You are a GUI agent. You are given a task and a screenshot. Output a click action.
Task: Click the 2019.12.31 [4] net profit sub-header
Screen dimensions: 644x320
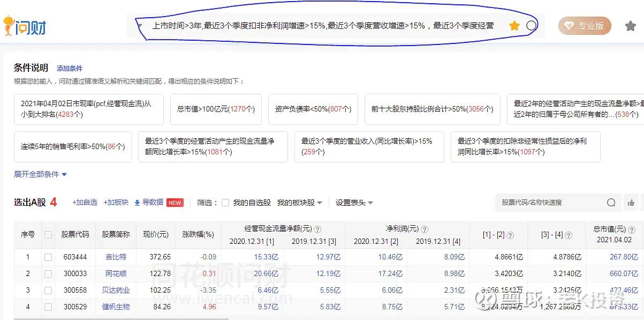coord(438,241)
